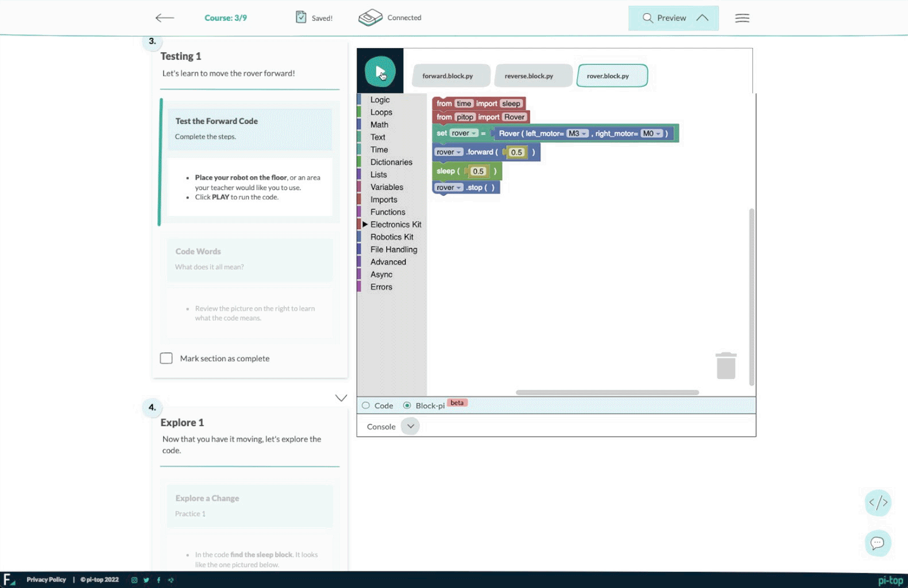Switch to forward.block.py tab
The width and height of the screenshot is (908, 588).
pos(447,76)
